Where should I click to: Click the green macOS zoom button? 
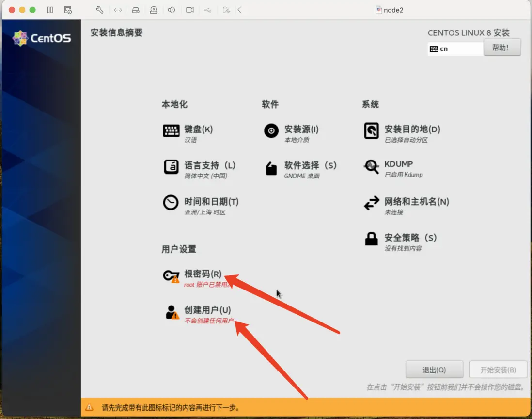coord(32,10)
